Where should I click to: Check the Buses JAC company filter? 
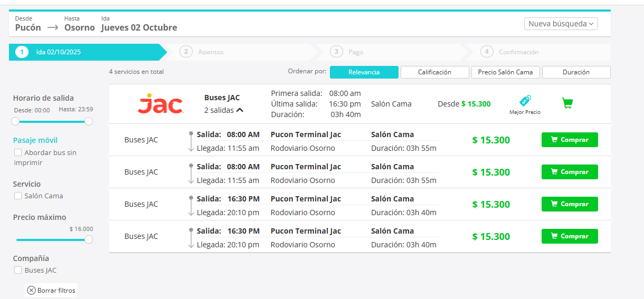click(x=18, y=270)
